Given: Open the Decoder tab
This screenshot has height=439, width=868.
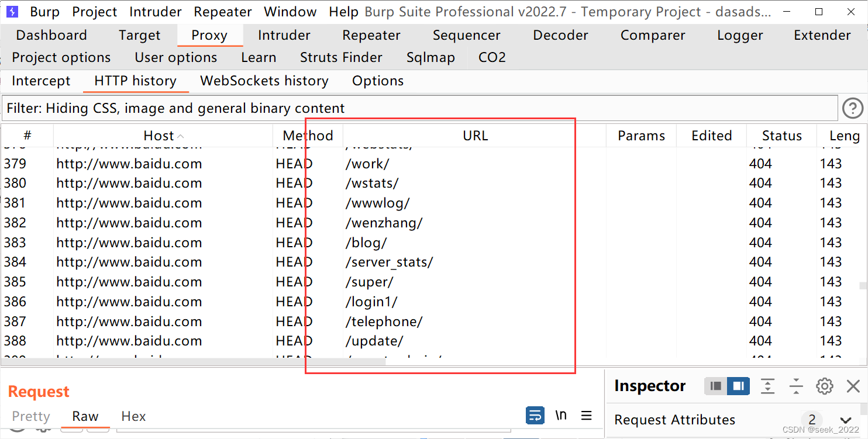Looking at the screenshot, I should pos(560,35).
